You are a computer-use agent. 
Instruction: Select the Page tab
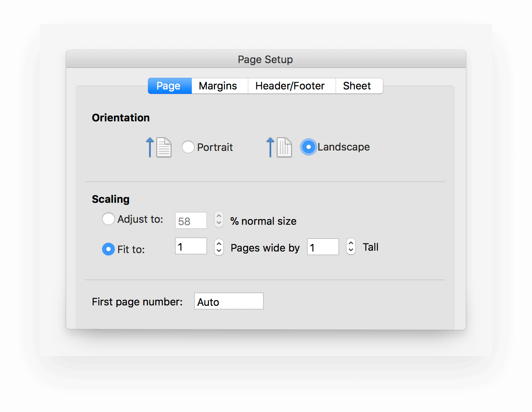(169, 85)
